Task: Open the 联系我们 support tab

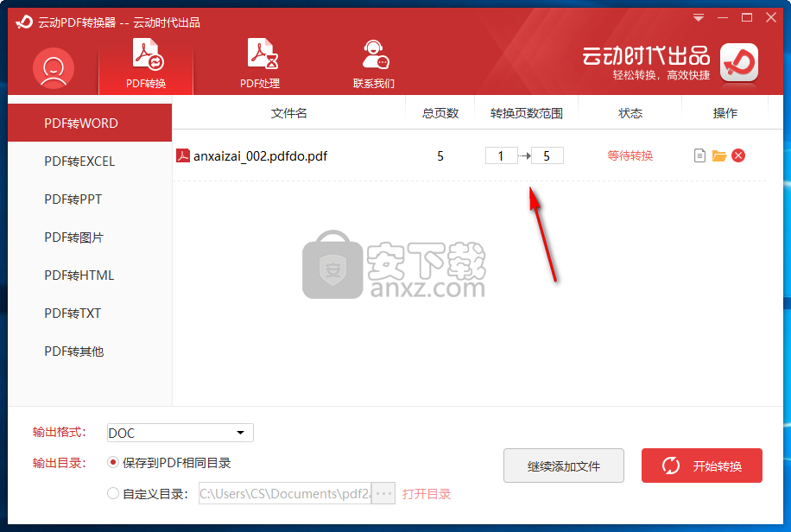Action: pos(374,64)
